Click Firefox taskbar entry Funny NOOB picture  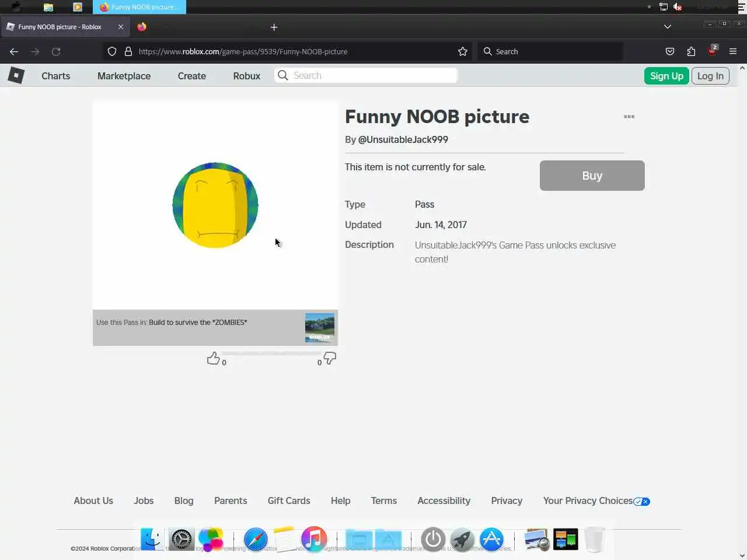[139, 7]
